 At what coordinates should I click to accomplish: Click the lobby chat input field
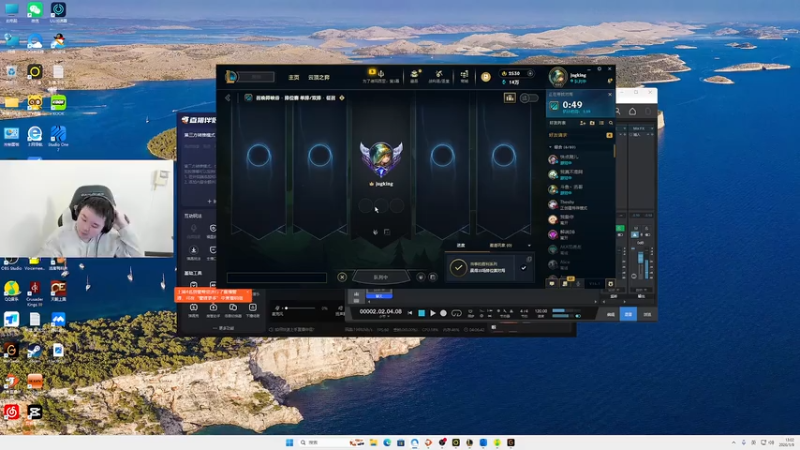[277, 278]
